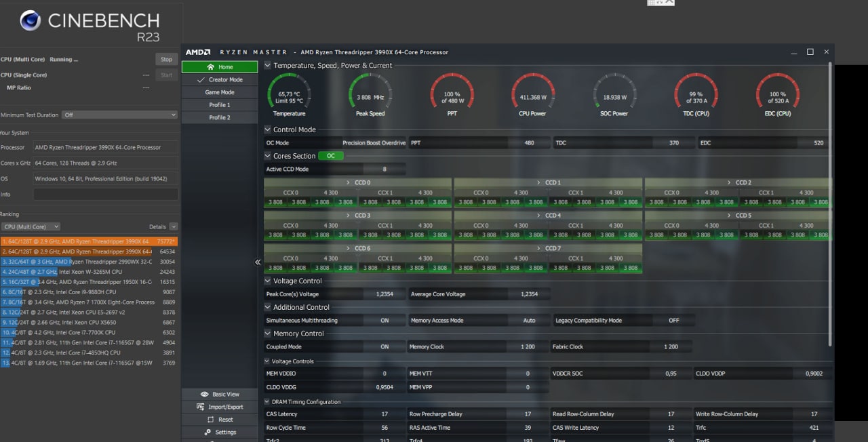Collapse the Voltage Control section
Screen dimensions: 868x442
[x=267, y=281]
